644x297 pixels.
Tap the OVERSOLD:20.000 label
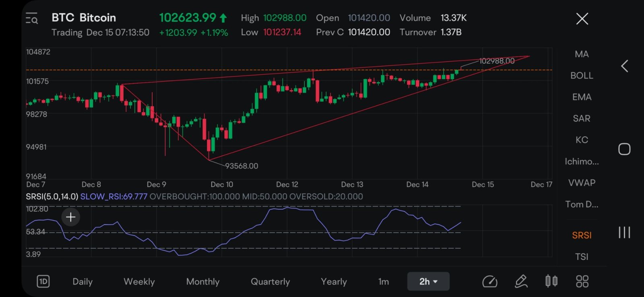[x=326, y=196]
